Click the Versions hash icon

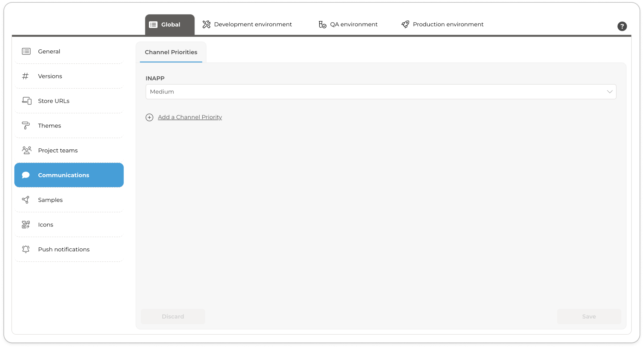click(25, 76)
